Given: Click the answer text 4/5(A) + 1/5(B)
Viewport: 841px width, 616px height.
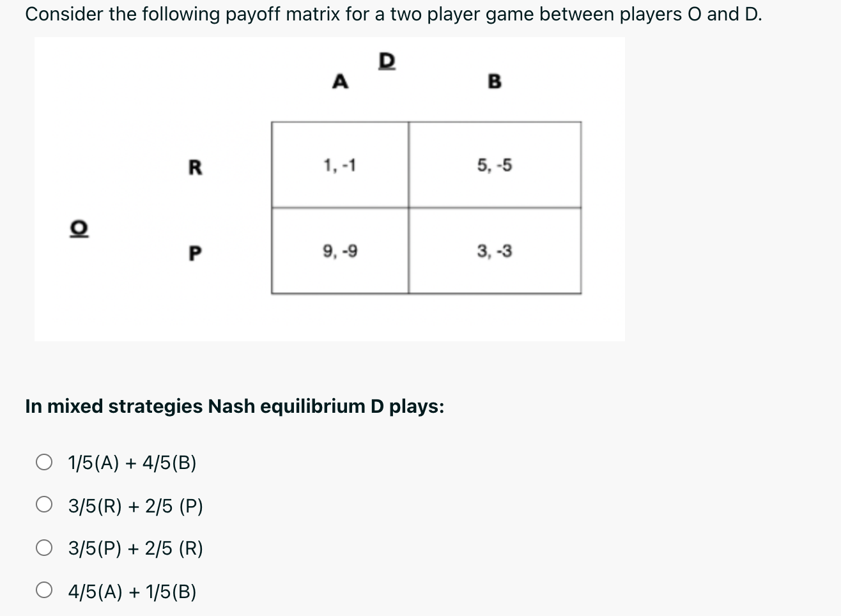Looking at the screenshot, I should coord(133,591).
